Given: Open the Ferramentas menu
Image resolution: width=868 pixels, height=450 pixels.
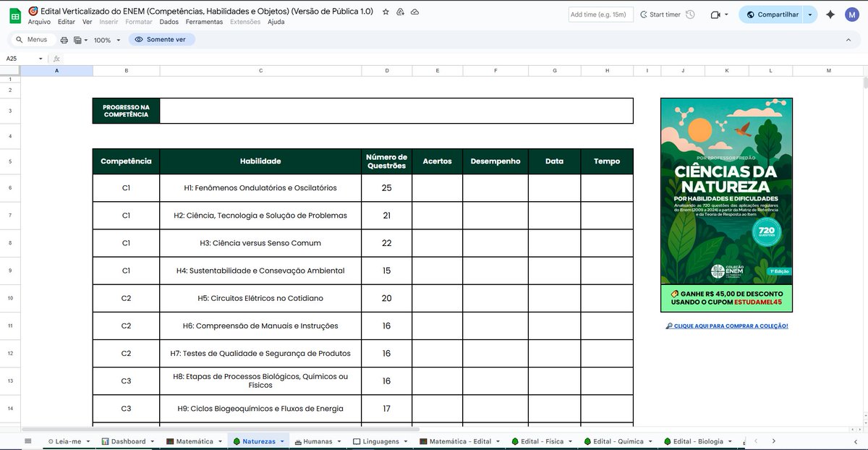Looking at the screenshot, I should point(204,22).
